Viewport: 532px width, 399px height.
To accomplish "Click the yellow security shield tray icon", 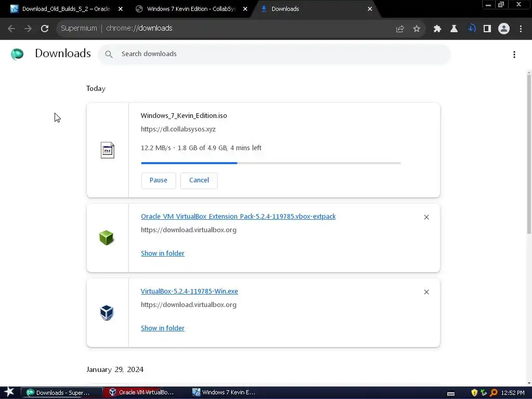I will tap(474, 393).
